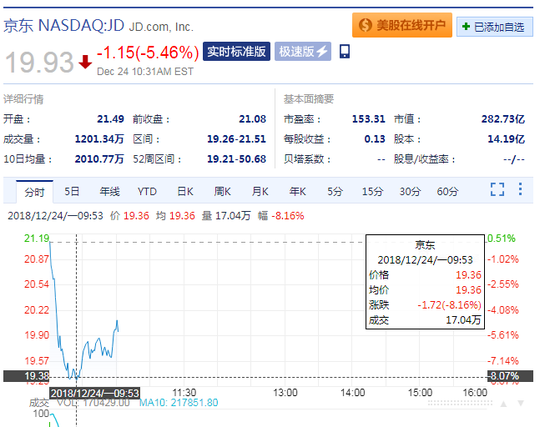The width and height of the screenshot is (550, 427).
Task: Click the 19.38 crosshair price label
Action: click(x=26, y=376)
